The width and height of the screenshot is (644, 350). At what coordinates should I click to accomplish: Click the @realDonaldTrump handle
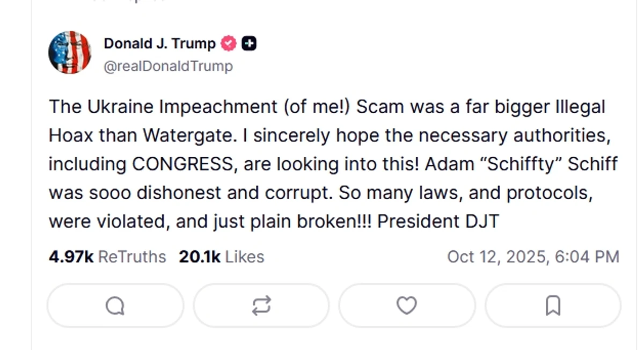tap(168, 67)
